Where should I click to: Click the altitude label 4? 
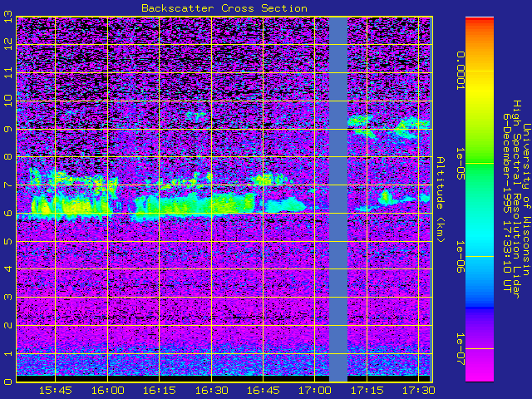[8, 269]
